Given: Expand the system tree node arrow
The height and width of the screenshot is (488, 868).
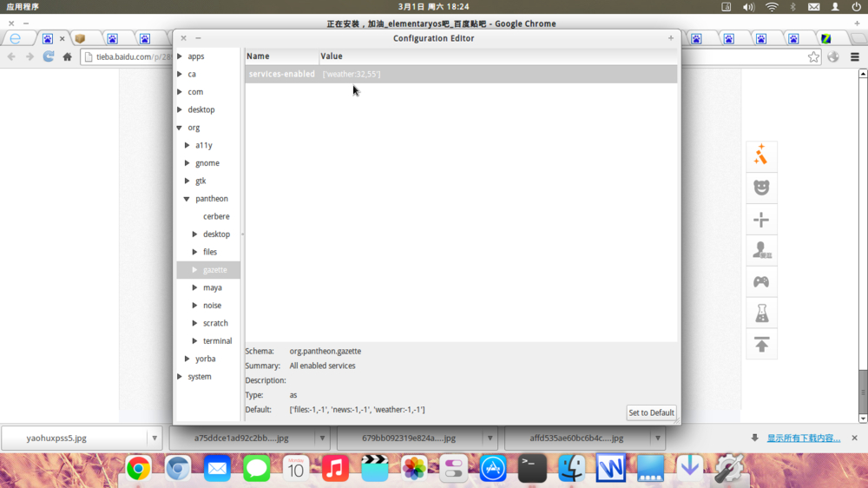Looking at the screenshot, I should point(180,376).
